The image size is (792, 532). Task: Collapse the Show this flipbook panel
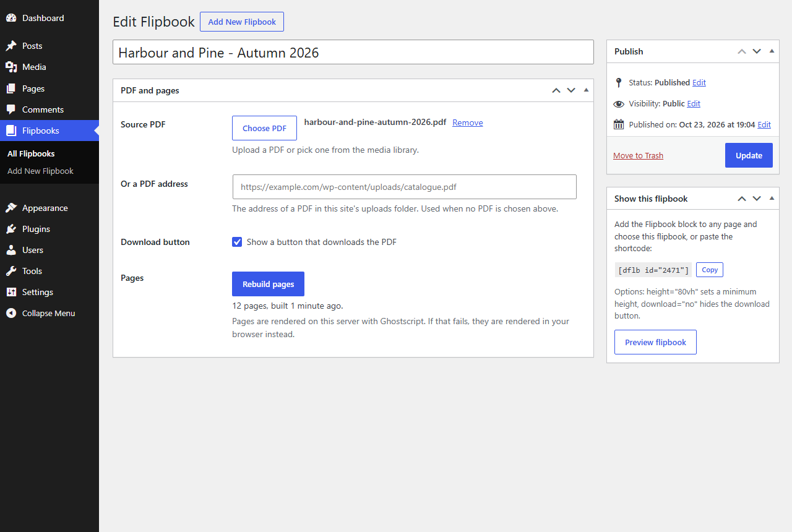(x=772, y=199)
